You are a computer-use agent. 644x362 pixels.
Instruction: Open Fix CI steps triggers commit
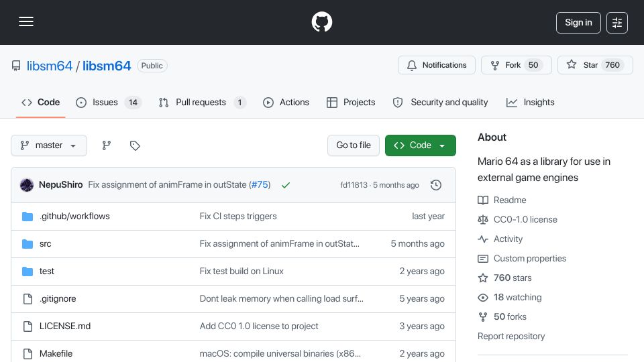(238, 217)
